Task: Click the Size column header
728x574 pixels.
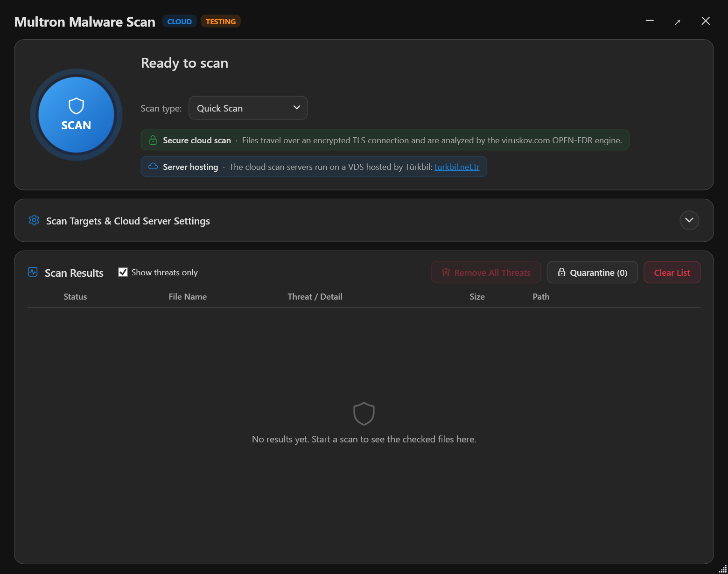Action: click(x=477, y=297)
